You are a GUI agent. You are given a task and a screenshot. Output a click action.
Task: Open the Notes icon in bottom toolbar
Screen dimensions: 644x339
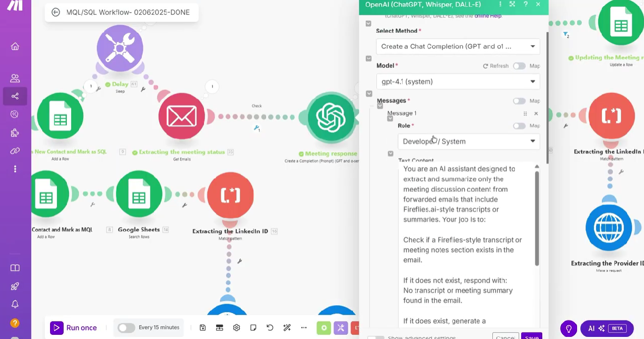253,327
